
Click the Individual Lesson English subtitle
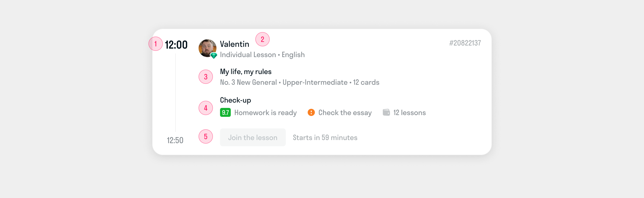[262, 55]
